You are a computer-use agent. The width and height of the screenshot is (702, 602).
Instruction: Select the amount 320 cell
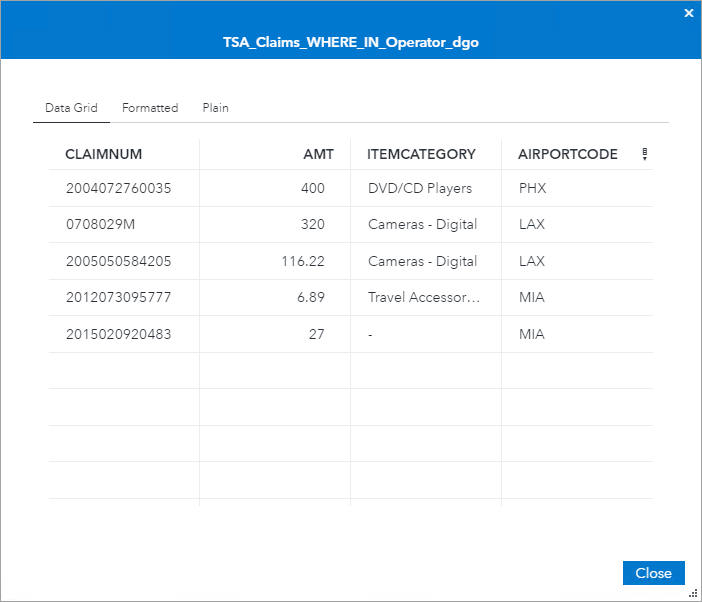tap(275, 224)
